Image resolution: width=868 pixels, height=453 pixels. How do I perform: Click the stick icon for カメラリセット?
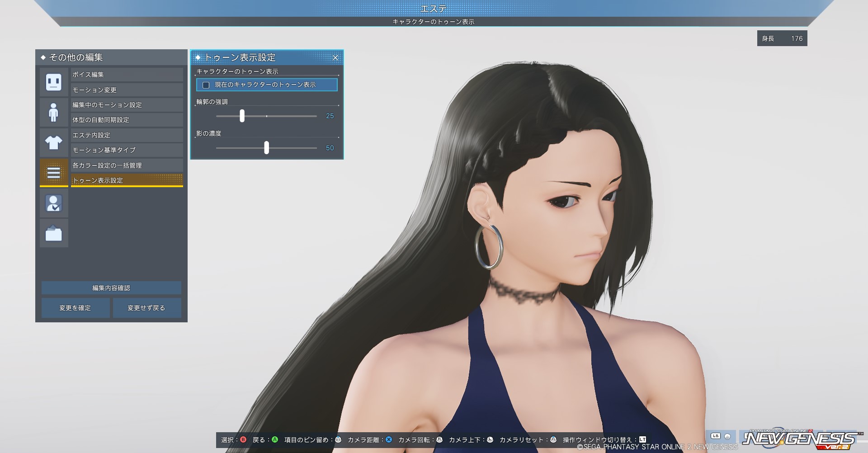[x=553, y=439]
